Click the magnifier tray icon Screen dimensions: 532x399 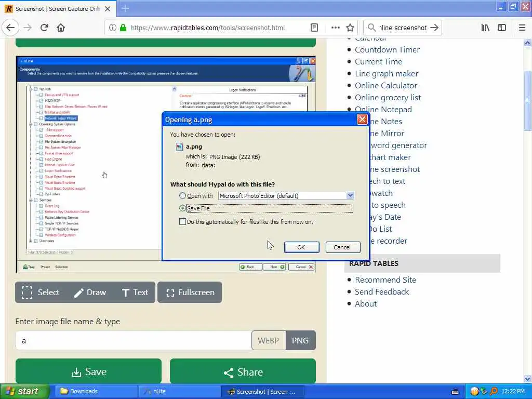pos(494,391)
